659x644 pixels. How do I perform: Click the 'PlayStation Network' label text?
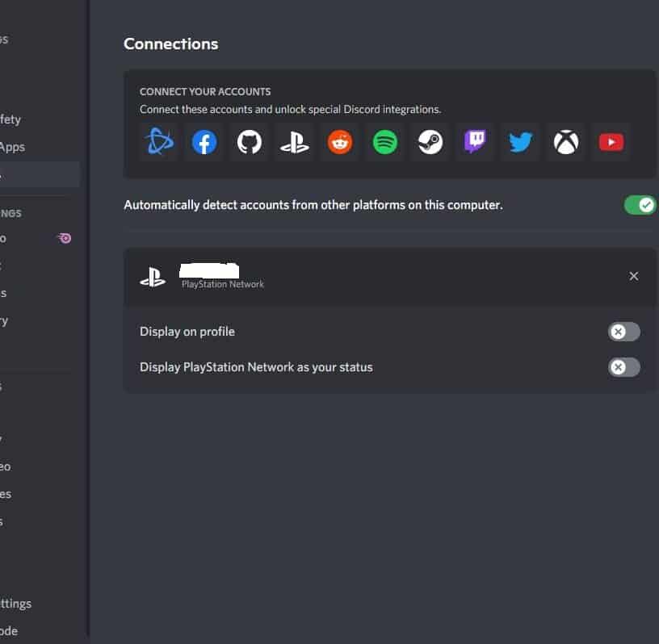223,284
